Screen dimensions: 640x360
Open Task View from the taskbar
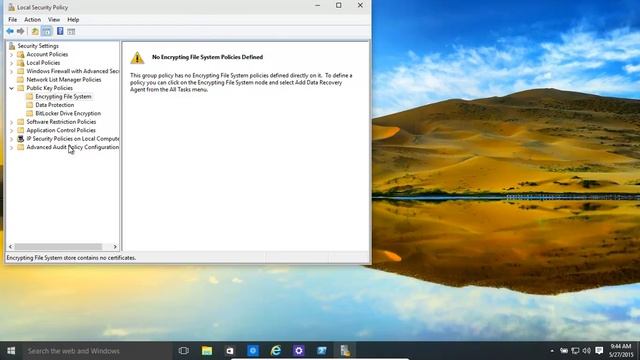184,351
